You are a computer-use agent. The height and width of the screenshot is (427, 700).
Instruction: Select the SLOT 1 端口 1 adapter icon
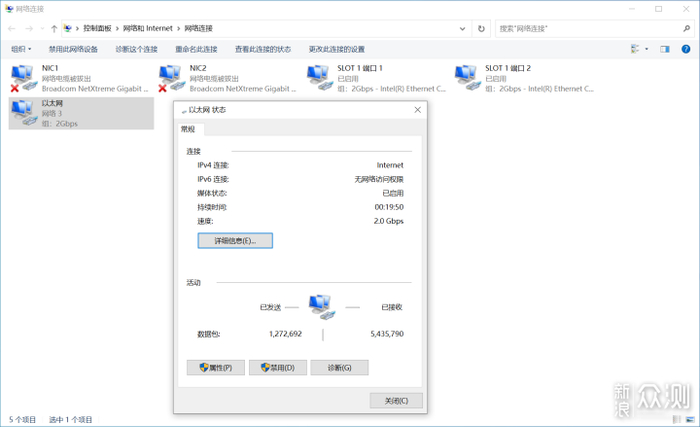coord(320,78)
